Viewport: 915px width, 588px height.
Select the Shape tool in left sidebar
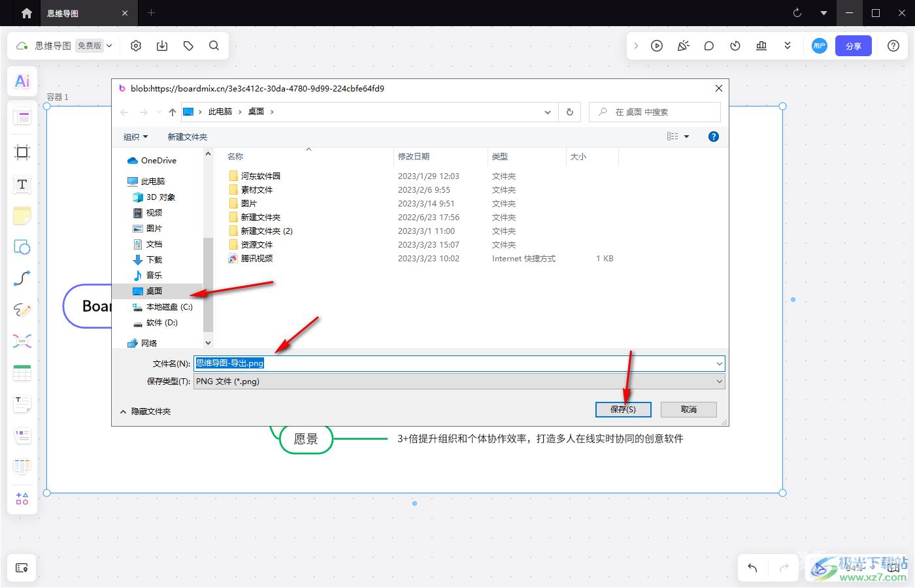(22, 247)
